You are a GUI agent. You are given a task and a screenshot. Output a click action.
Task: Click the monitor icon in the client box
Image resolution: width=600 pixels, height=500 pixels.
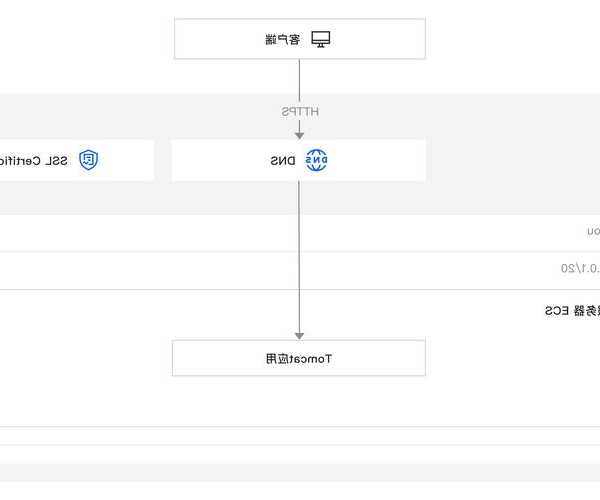320,39
